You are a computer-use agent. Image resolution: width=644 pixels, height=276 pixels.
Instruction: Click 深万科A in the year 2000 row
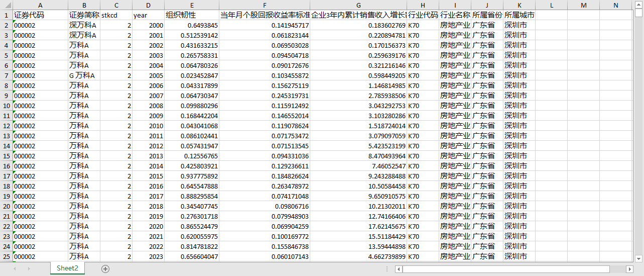click(84, 25)
